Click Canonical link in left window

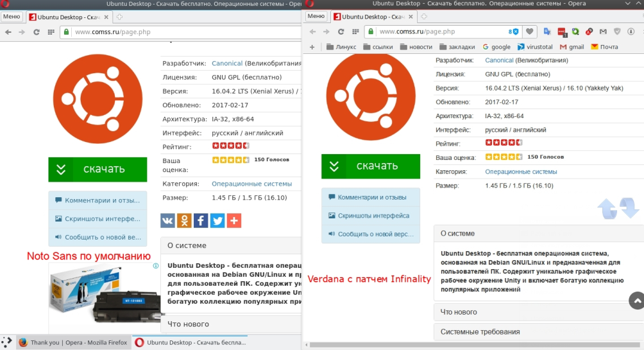click(227, 64)
